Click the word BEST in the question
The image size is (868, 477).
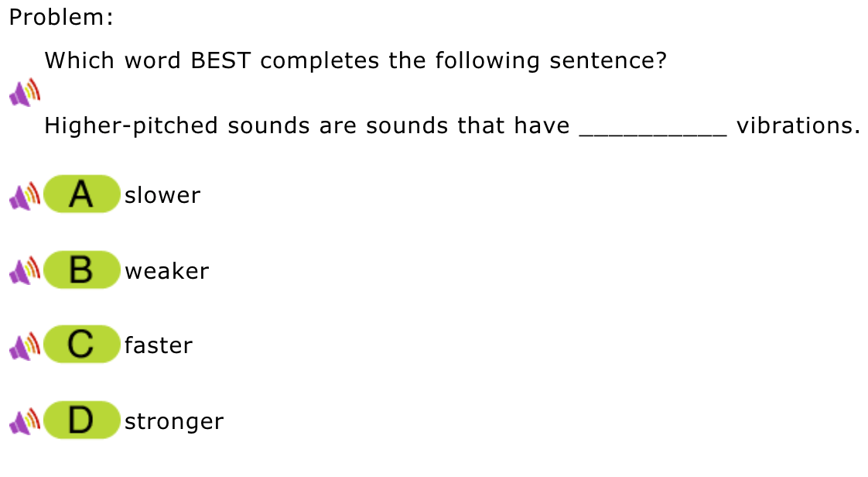[221, 61]
